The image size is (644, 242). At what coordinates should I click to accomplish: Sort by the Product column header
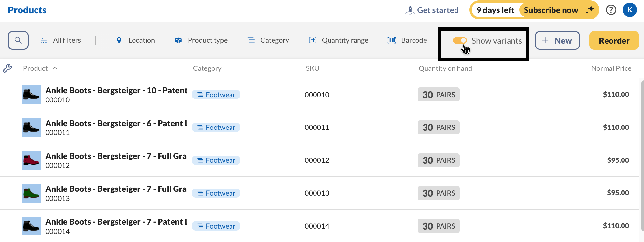(35, 68)
